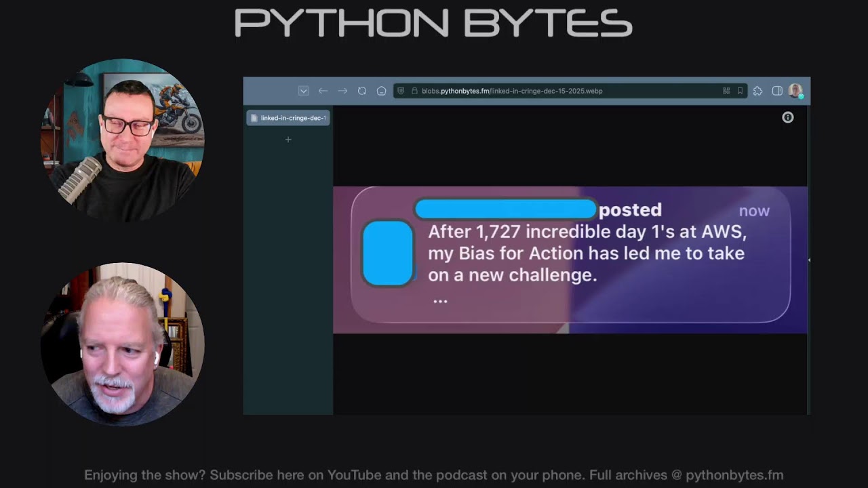Viewport: 868px width, 488px height.
Task: Bookmark this page with the flag icon
Action: [x=740, y=91]
